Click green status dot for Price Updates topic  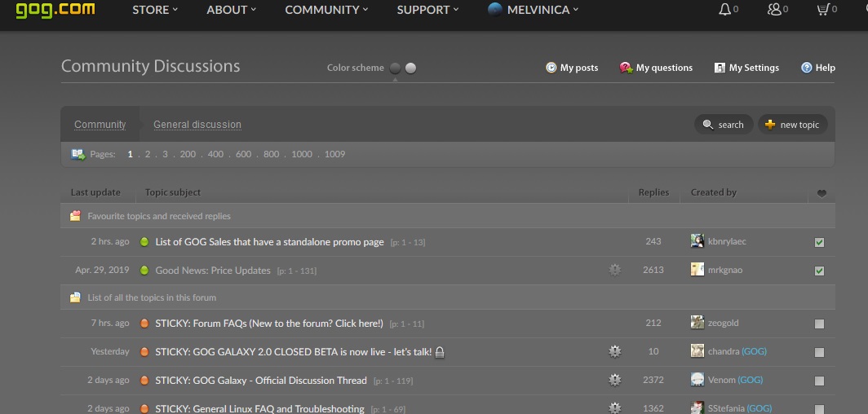[x=144, y=271]
